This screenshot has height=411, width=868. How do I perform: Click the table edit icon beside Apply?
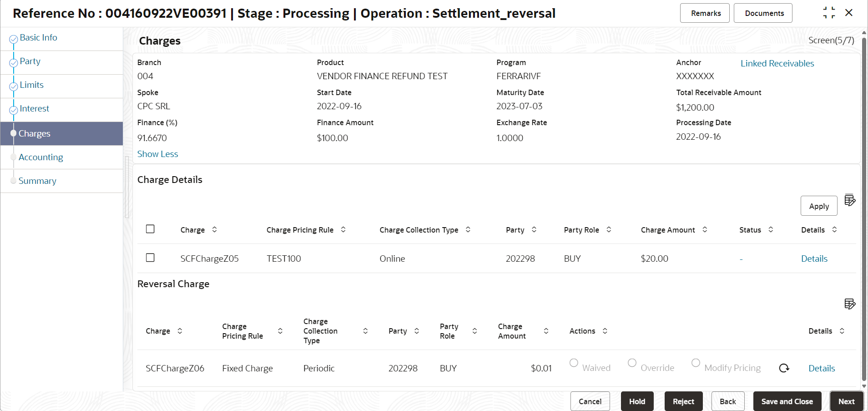click(849, 200)
